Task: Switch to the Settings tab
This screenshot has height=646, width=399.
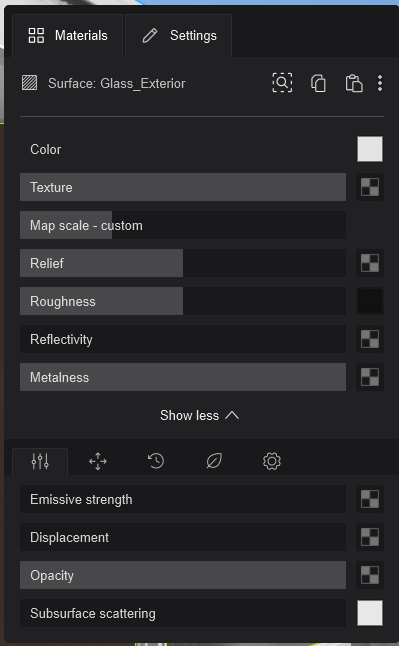Action: tap(178, 35)
